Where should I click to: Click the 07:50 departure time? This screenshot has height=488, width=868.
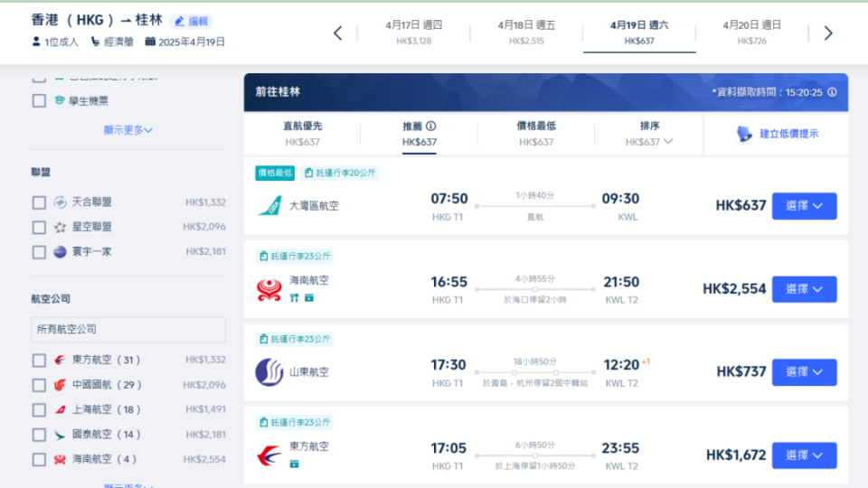(449, 199)
